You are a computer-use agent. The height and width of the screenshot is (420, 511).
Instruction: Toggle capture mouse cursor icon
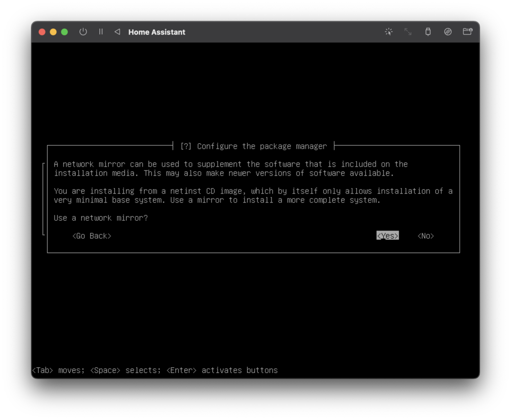point(388,31)
